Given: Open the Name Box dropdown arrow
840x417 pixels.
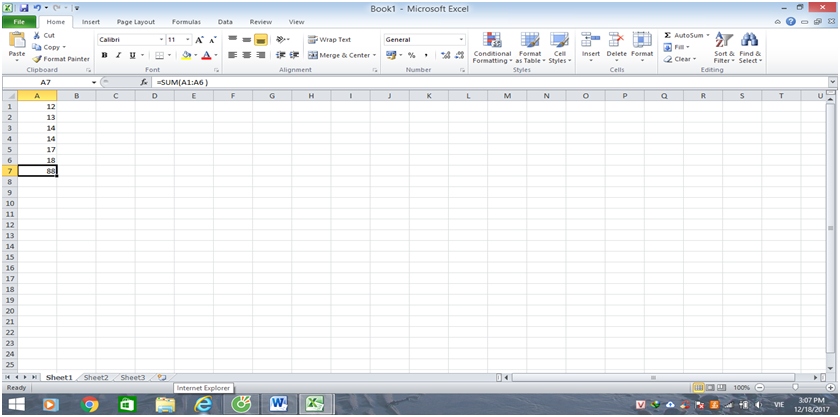Looking at the screenshot, I should pyautogui.click(x=94, y=82).
